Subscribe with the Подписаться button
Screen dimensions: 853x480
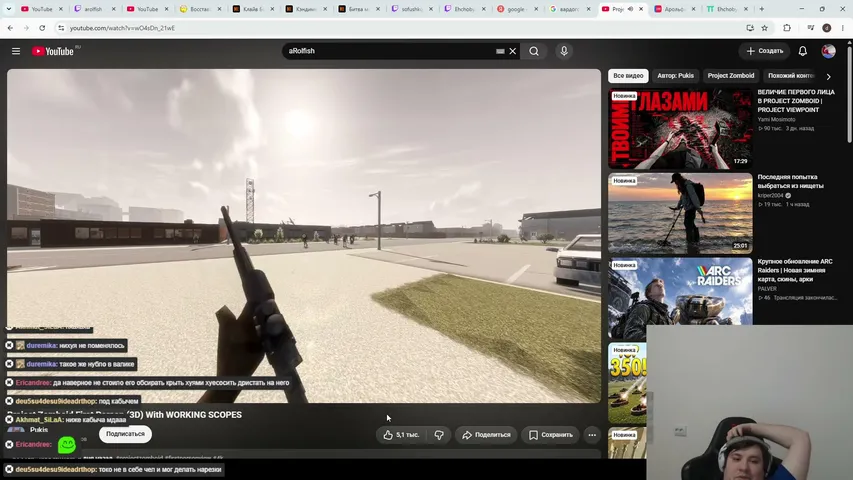coord(125,434)
